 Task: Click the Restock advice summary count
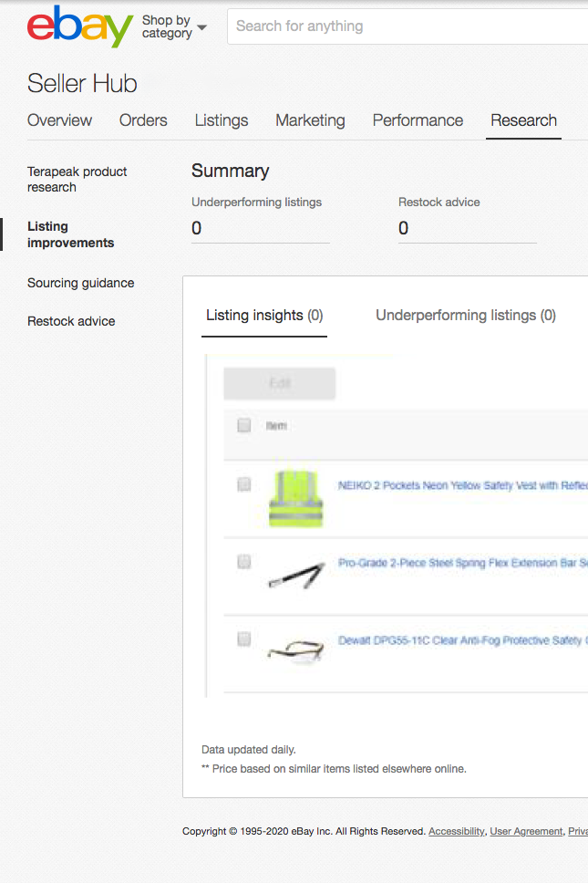pyautogui.click(x=404, y=228)
